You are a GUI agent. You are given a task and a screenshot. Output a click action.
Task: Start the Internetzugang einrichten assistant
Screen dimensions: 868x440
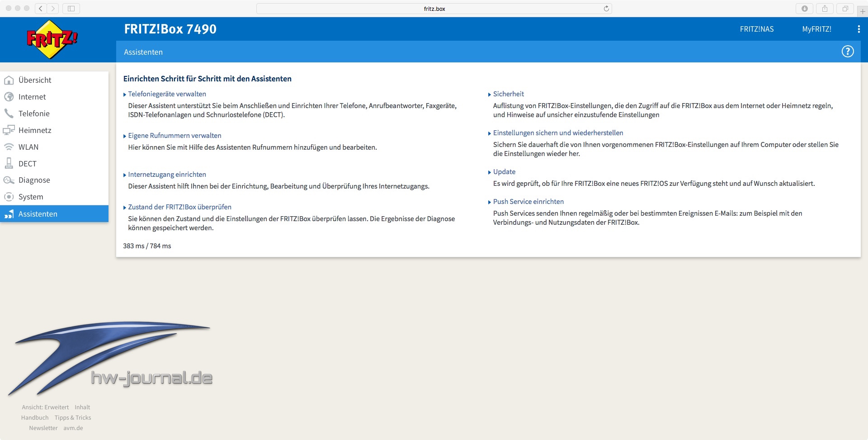[167, 175]
